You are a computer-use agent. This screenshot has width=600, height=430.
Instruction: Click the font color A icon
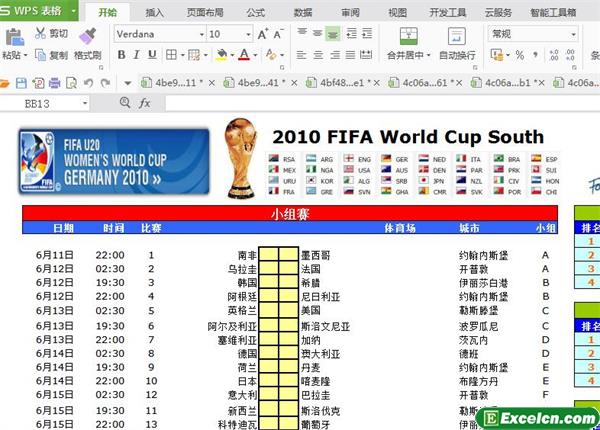tap(244, 55)
